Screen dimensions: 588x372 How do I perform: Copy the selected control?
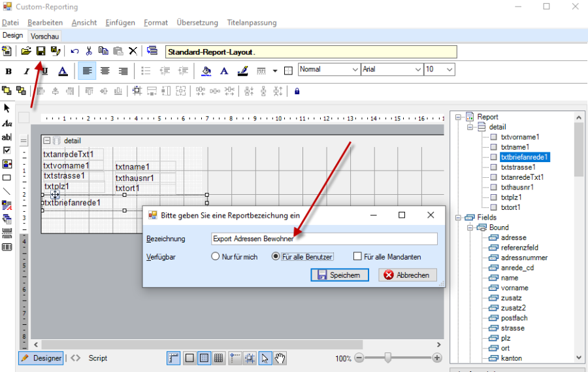(103, 51)
